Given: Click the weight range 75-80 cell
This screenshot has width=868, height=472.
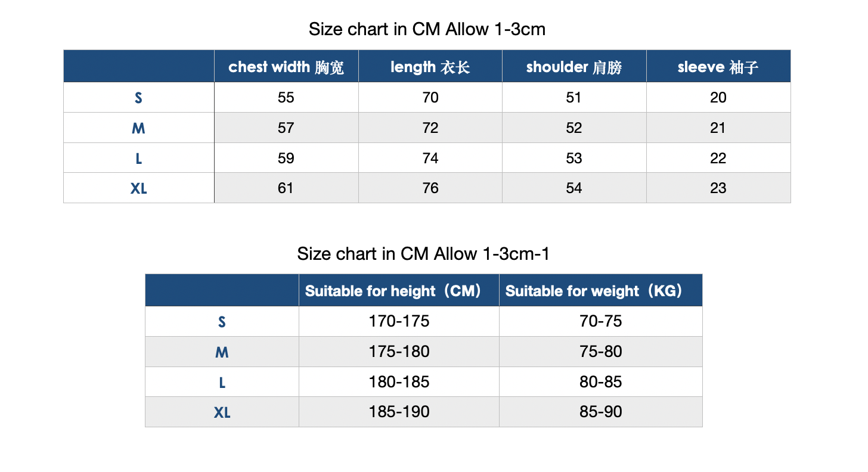Looking at the screenshot, I should (x=600, y=352).
